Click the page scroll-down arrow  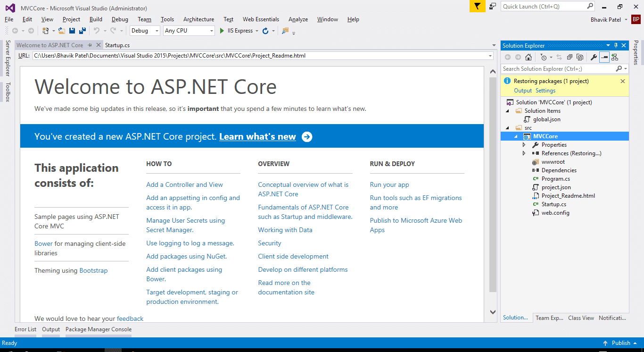coord(493,312)
